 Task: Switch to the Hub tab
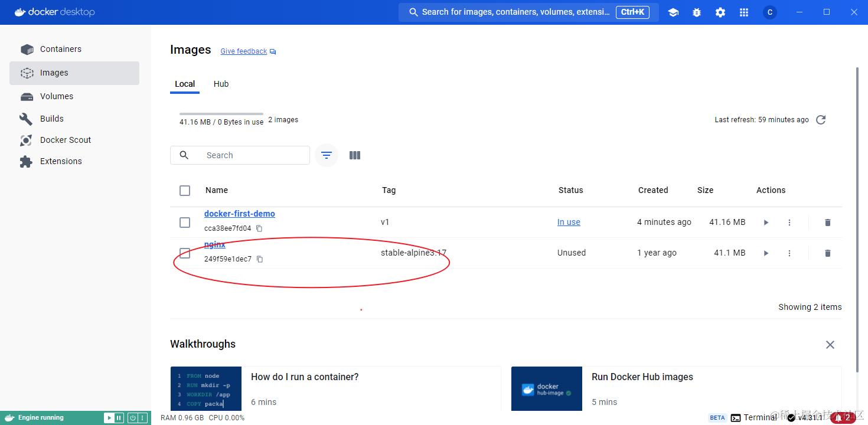tap(221, 84)
